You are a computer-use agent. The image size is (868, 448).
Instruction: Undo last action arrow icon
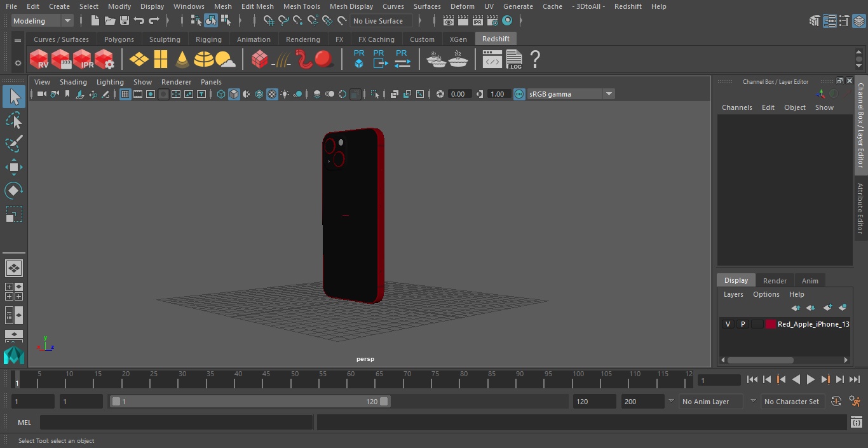click(139, 21)
